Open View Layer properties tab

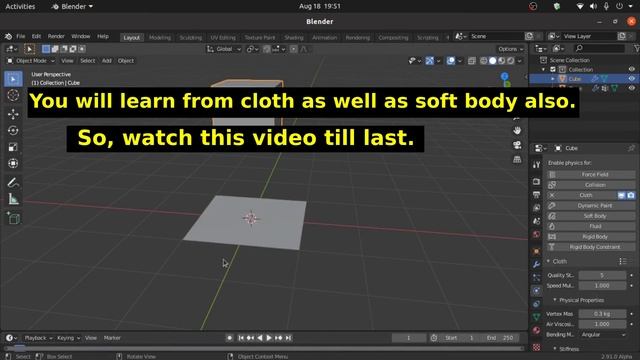click(x=536, y=208)
